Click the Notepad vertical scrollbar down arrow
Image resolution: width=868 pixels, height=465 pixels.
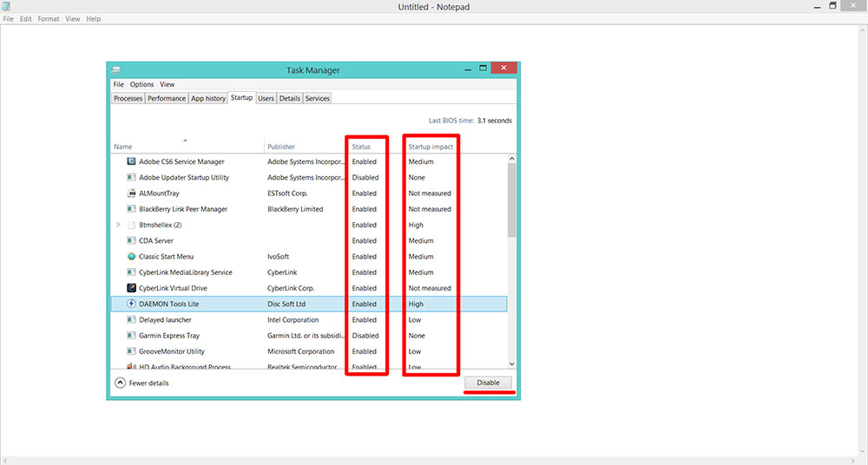863,452
